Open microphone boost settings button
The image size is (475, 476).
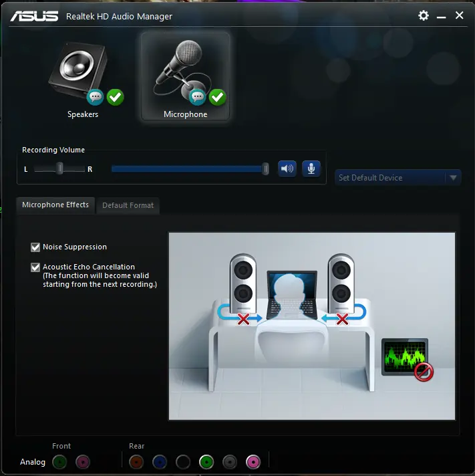pyautogui.click(x=311, y=168)
